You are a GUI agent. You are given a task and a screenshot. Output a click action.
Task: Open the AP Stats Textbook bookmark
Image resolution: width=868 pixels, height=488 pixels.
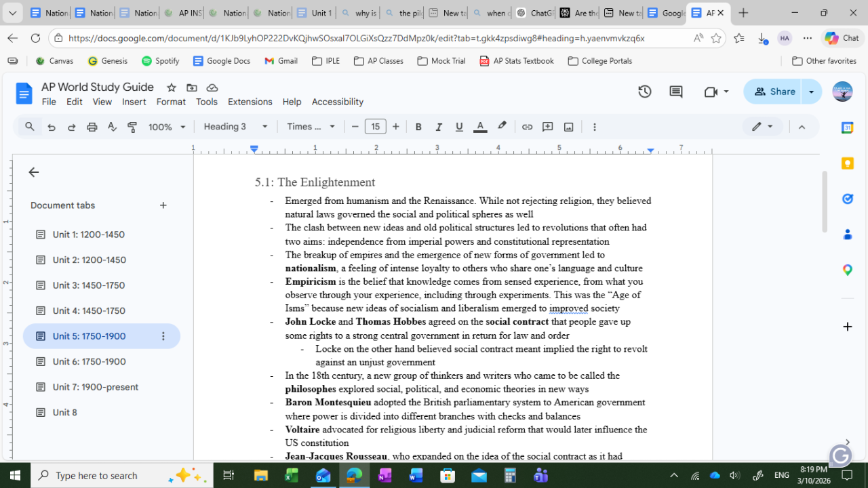click(x=517, y=61)
